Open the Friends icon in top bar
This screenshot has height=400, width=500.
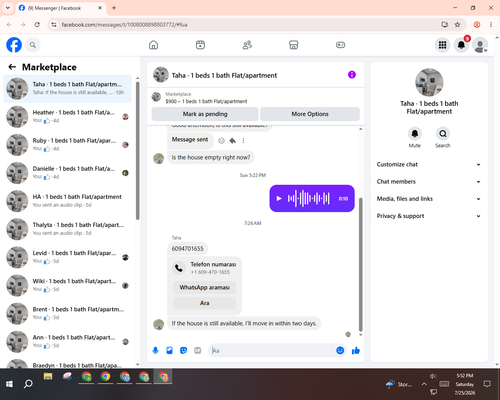(x=247, y=45)
